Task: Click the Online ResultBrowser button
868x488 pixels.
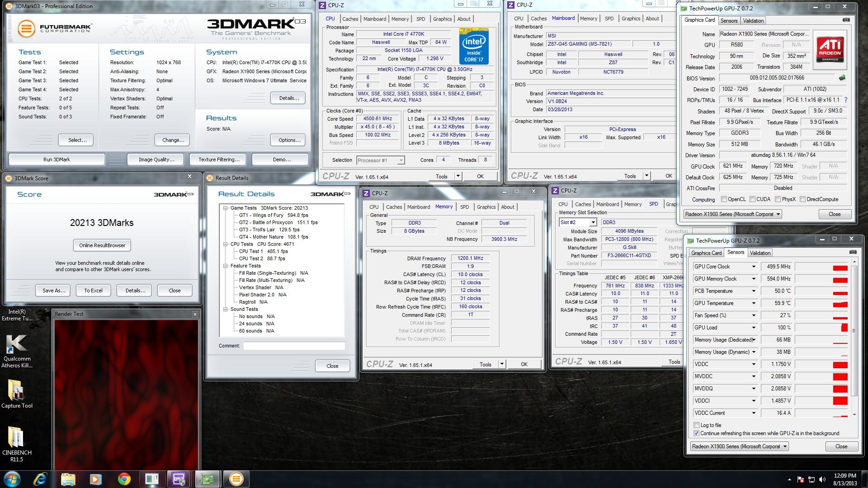Action: click(102, 245)
